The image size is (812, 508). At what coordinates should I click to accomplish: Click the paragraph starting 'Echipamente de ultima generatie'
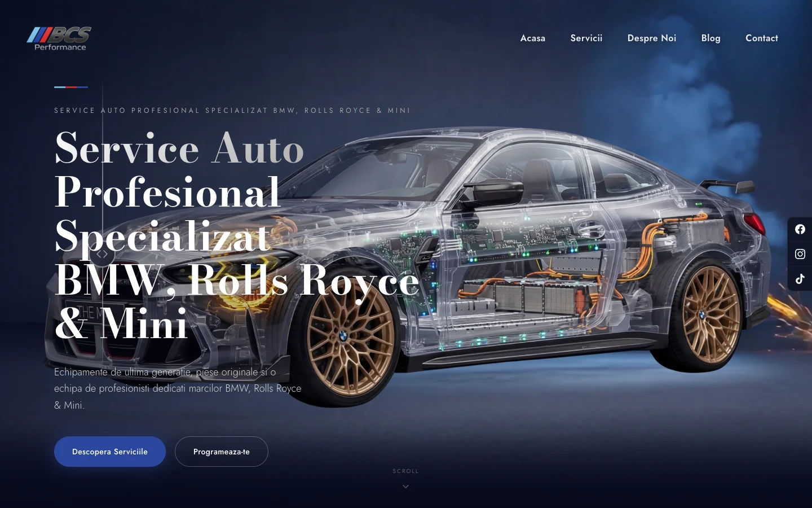click(178, 388)
